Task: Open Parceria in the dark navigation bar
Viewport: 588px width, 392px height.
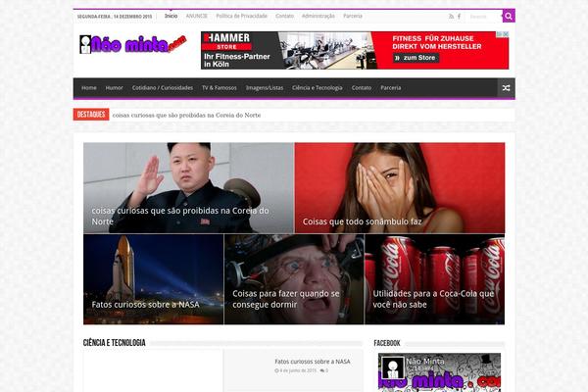Action: 391,88
